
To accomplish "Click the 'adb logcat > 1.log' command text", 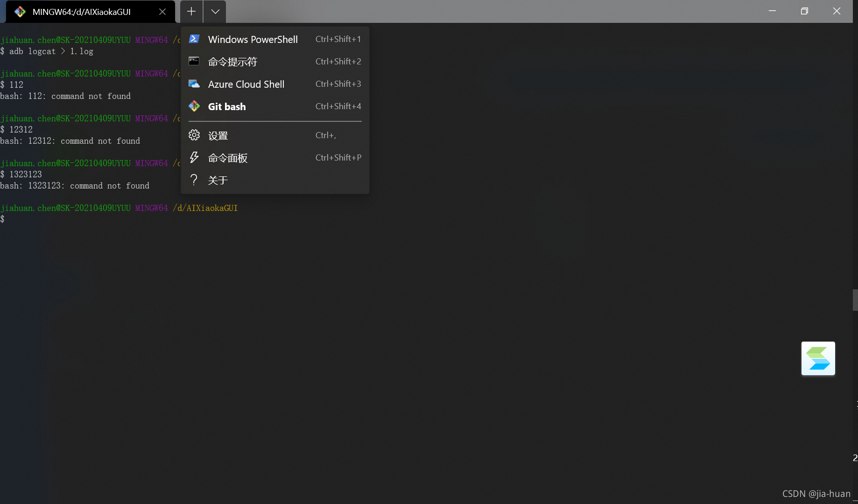I will click(51, 51).
